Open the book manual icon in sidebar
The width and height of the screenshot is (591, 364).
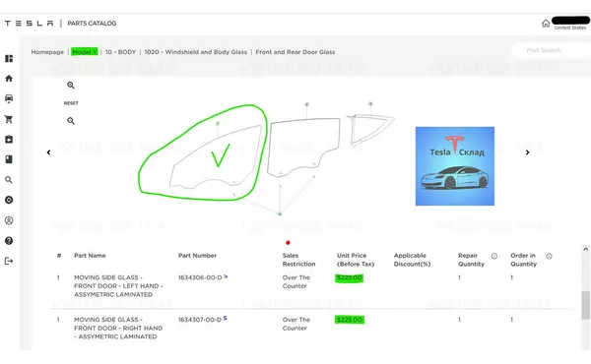(x=9, y=159)
